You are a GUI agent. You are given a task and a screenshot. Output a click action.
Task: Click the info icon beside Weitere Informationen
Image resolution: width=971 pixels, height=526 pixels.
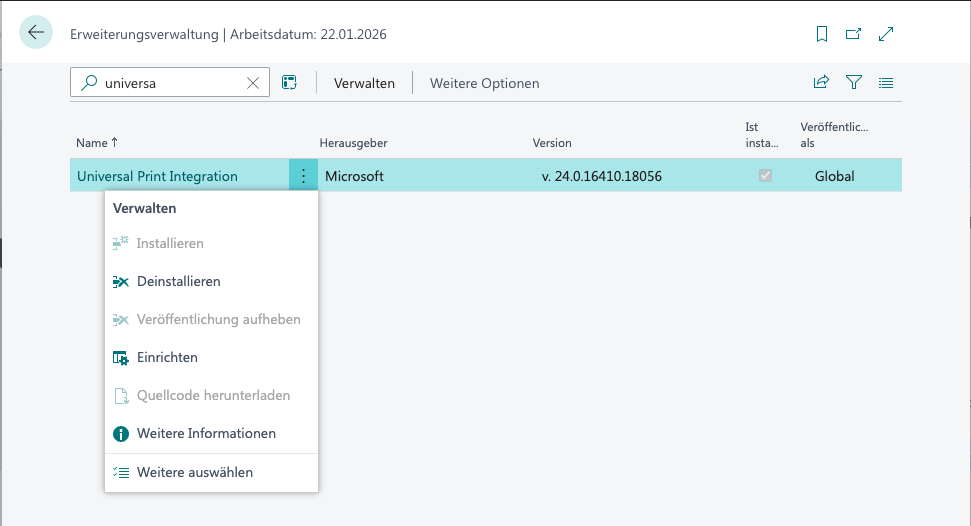[121, 434]
